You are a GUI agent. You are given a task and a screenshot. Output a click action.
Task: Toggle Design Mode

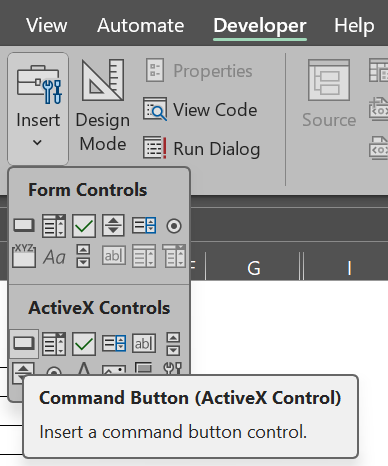coord(103,106)
